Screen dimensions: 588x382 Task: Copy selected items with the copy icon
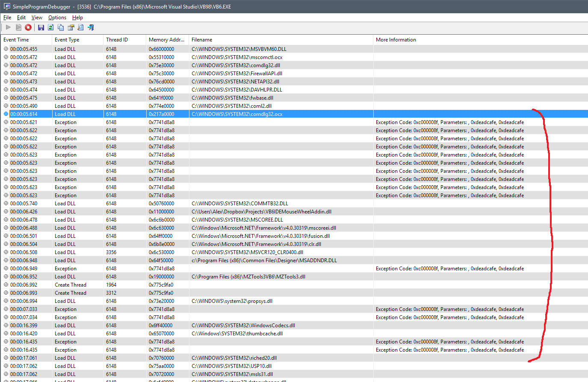pyautogui.click(x=61, y=27)
